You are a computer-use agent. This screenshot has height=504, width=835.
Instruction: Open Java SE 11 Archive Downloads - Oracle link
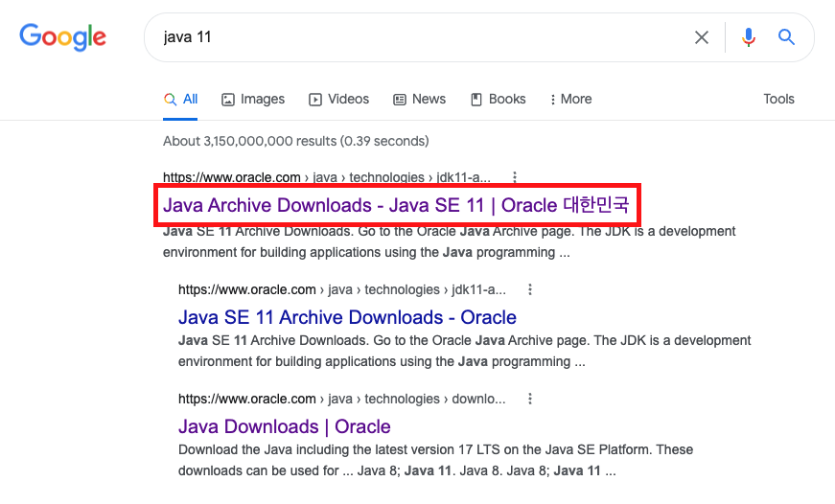(347, 317)
